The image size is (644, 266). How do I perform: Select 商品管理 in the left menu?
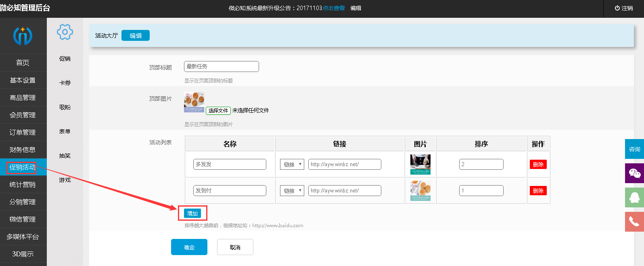pos(23,98)
